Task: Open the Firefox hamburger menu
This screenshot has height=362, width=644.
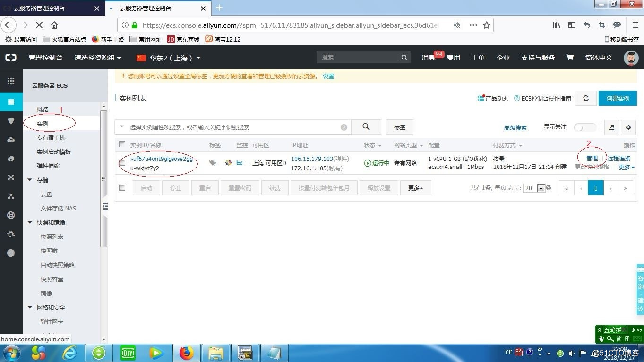Action: click(635, 25)
